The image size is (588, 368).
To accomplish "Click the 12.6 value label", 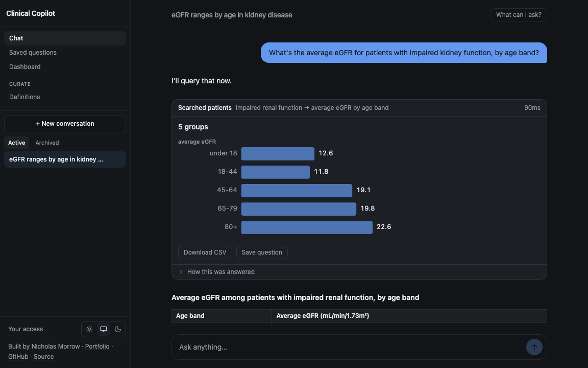I will pos(326,153).
